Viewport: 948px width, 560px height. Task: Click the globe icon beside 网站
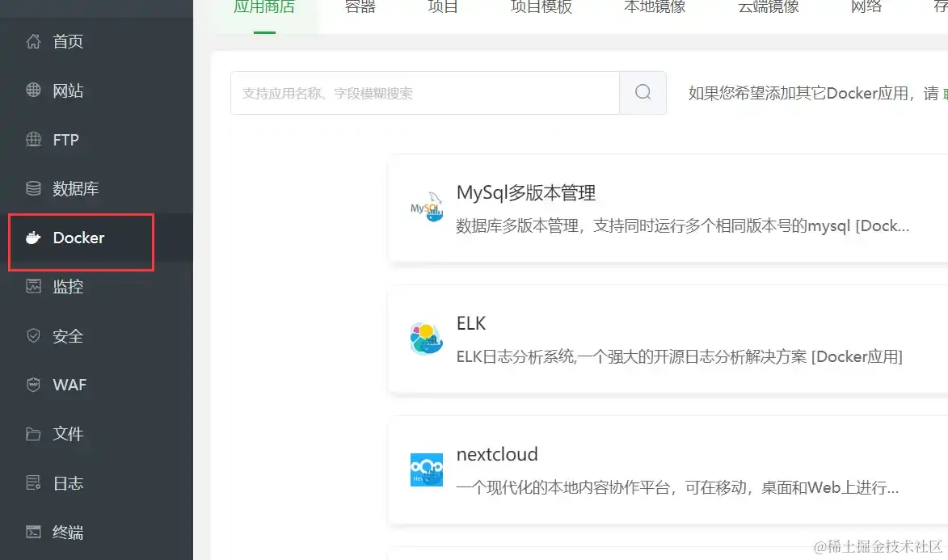tap(33, 91)
